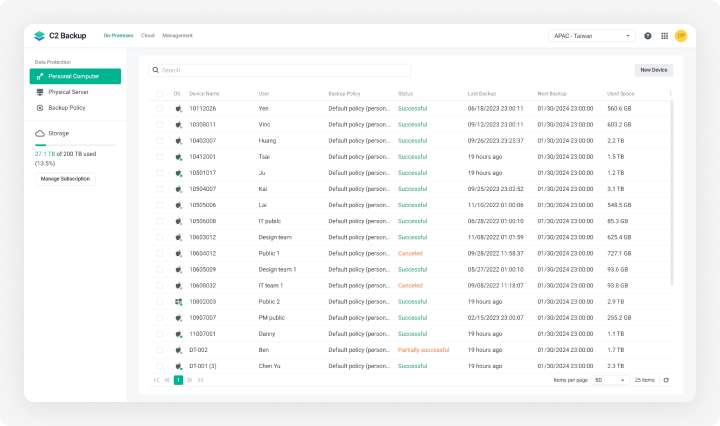Screen dimensions: 720x426
Task: Open Physical Server in the sidebar
Action: pyautogui.click(x=68, y=92)
